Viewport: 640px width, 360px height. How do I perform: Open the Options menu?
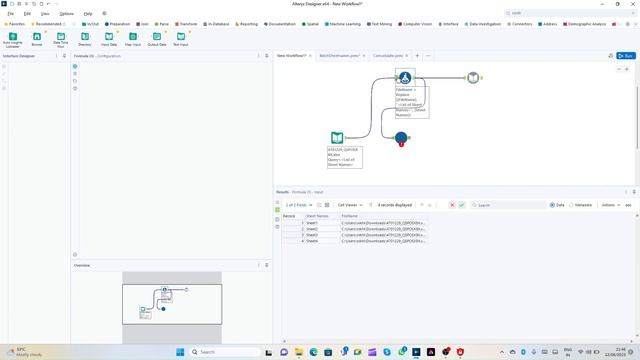pos(67,13)
